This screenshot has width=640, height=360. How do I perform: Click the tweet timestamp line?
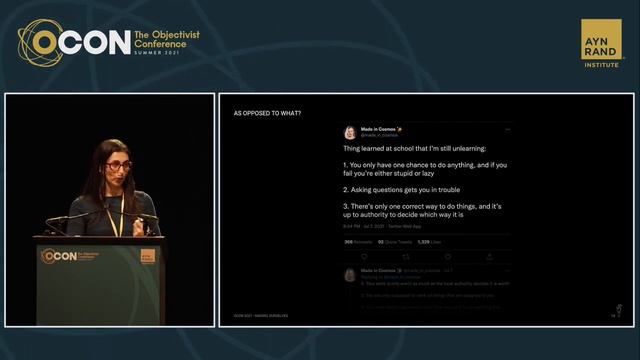pyautogui.click(x=382, y=226)
